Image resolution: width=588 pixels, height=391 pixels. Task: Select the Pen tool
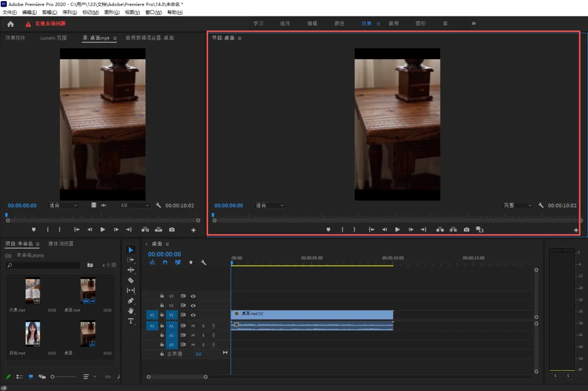point(131,301)
